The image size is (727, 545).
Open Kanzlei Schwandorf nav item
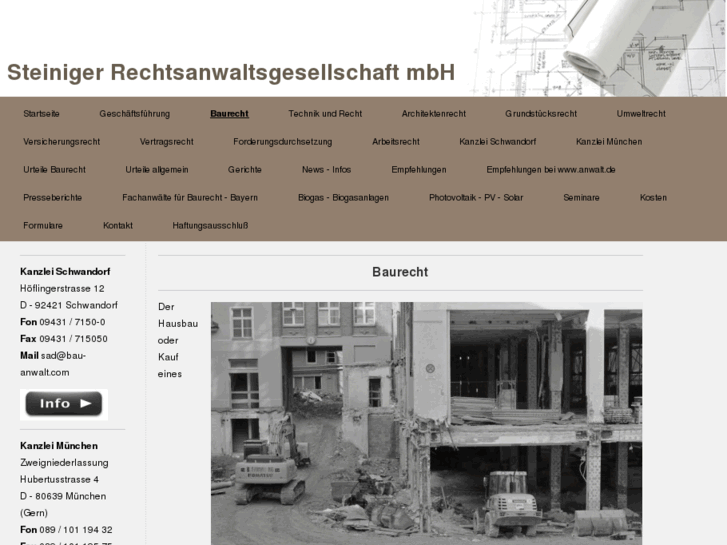point(497,141)
